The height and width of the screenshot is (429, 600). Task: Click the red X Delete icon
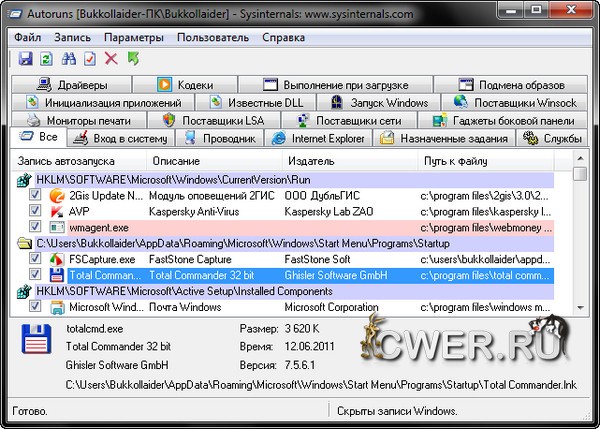(x=111, y=59)
